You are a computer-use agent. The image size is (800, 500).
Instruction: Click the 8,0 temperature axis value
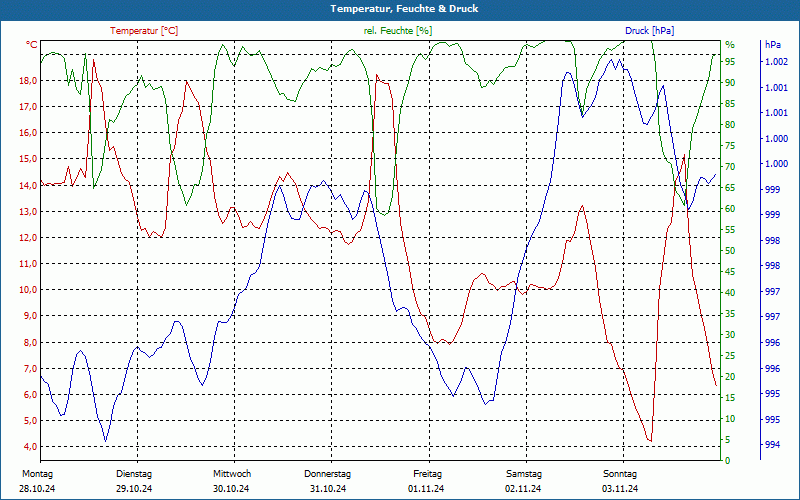click(31, 342)
